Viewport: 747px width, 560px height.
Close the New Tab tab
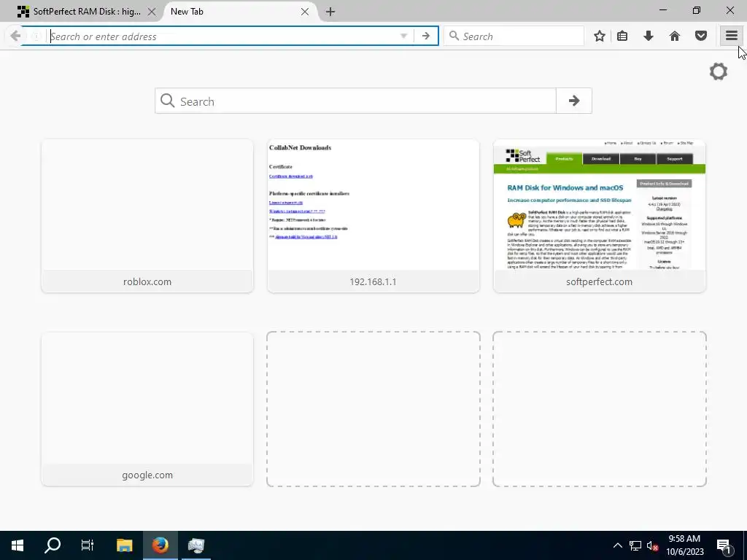click(305, 12)
